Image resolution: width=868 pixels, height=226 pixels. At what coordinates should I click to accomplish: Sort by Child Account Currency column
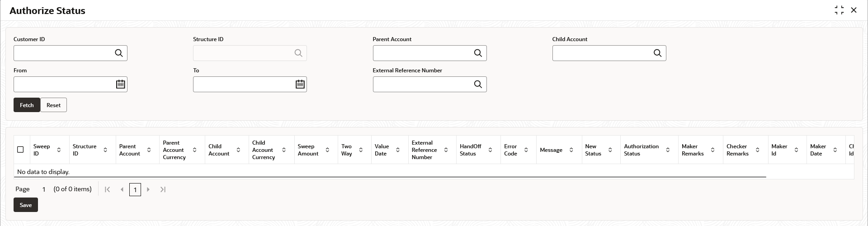(x=284, y=150)
